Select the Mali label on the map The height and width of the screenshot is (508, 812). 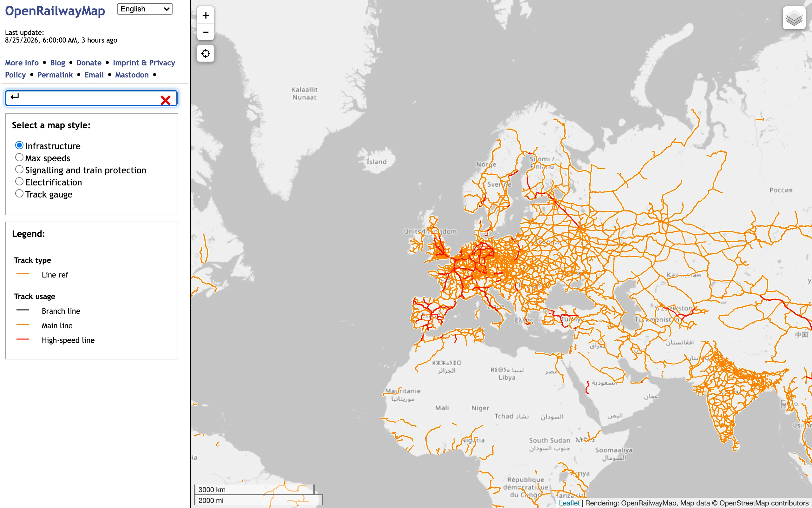coord(442,408)
